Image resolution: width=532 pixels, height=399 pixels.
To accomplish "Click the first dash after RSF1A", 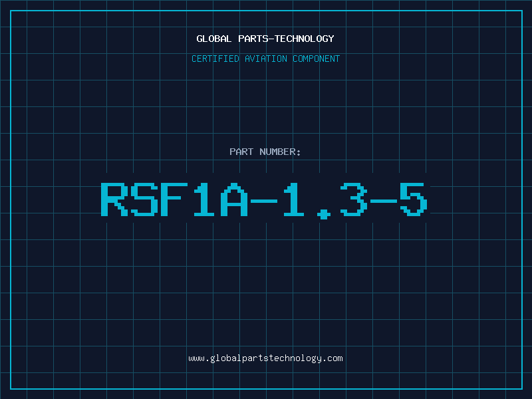I will tap(264, 201).
